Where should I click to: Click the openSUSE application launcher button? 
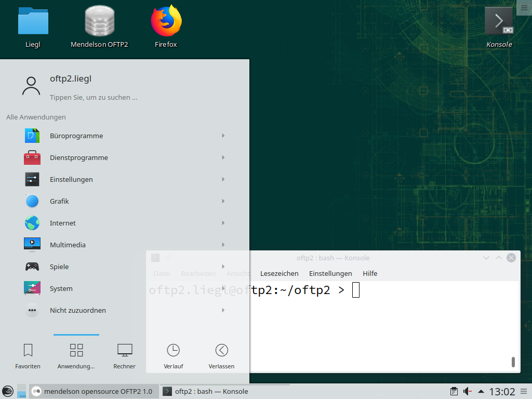pos(7,391)
